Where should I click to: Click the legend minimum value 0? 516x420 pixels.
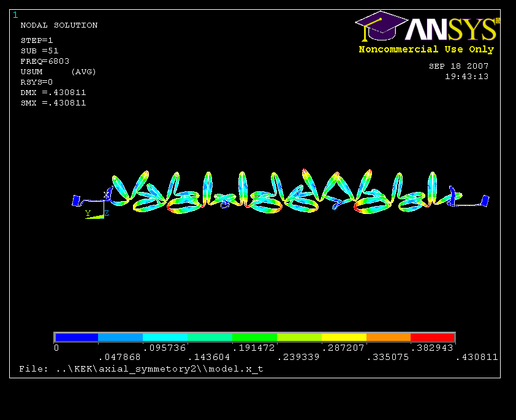pyautogui.click(x=56, y=348)
